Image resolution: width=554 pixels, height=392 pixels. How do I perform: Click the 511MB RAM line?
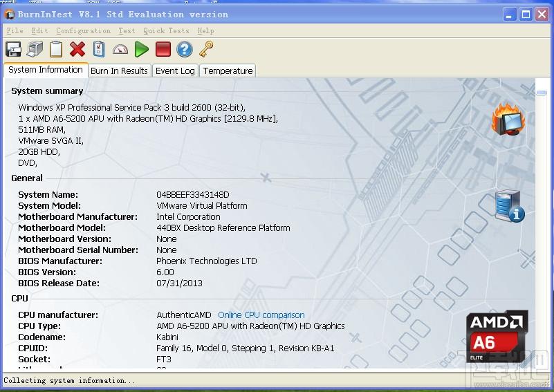(x=41, y=129)
